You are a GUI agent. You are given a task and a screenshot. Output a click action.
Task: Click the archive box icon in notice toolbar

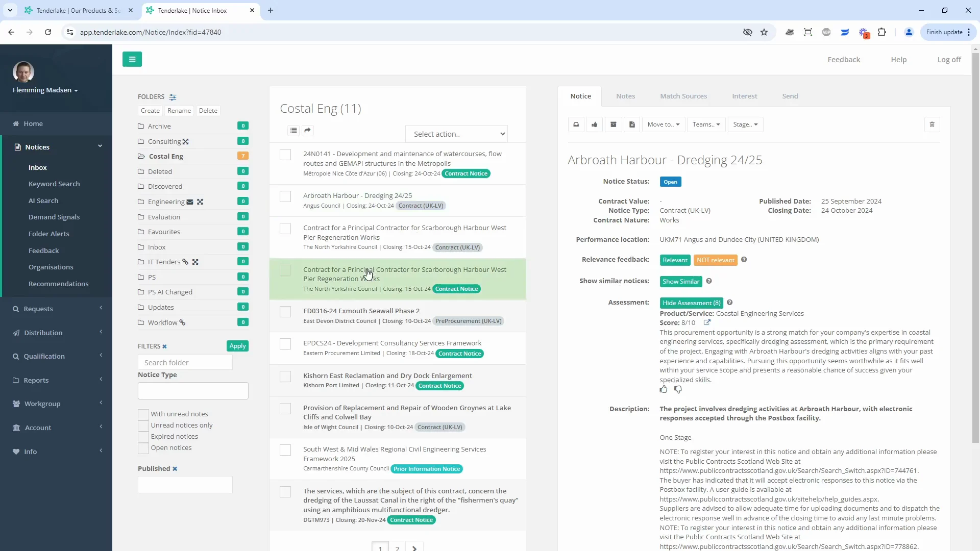614,124
